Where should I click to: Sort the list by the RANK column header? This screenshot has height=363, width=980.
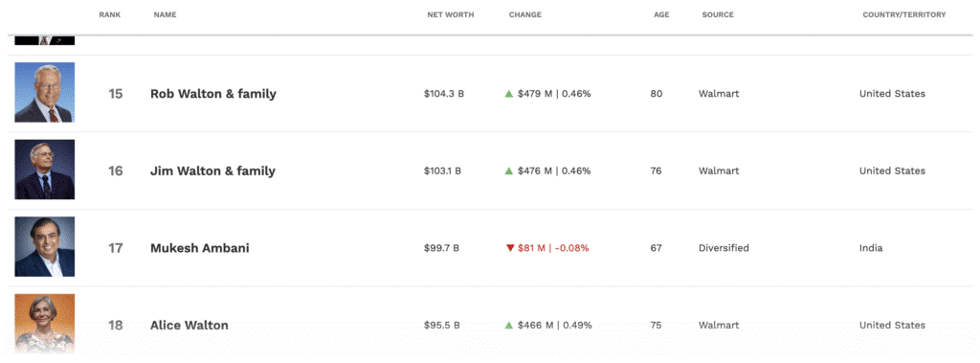(109, 15)
